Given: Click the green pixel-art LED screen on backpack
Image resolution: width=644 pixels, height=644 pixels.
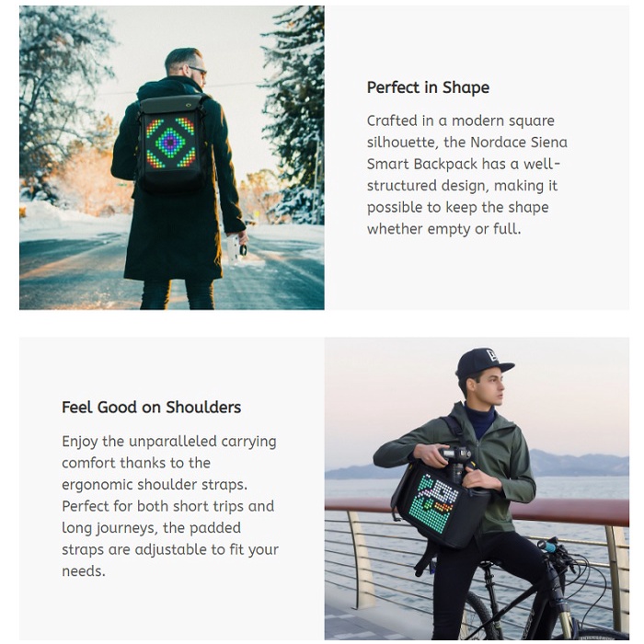Looking at the screenshot, I should pyautogui.click(x=433, y=503).
